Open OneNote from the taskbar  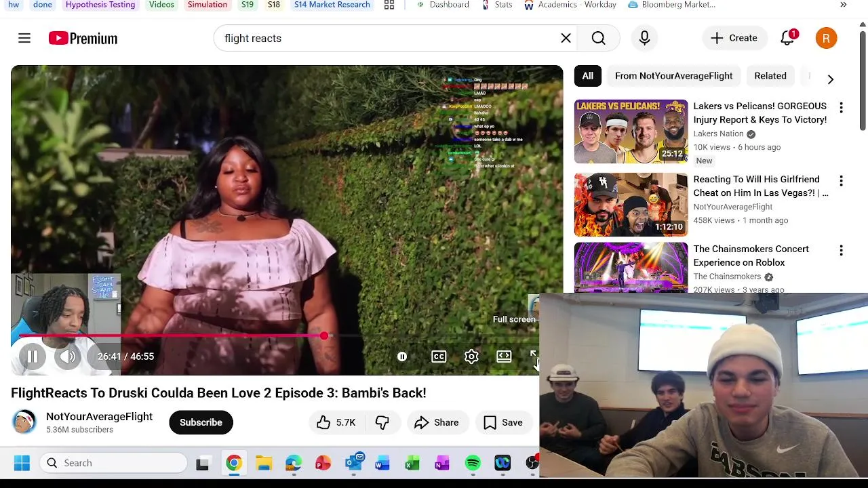pos(442,463)
